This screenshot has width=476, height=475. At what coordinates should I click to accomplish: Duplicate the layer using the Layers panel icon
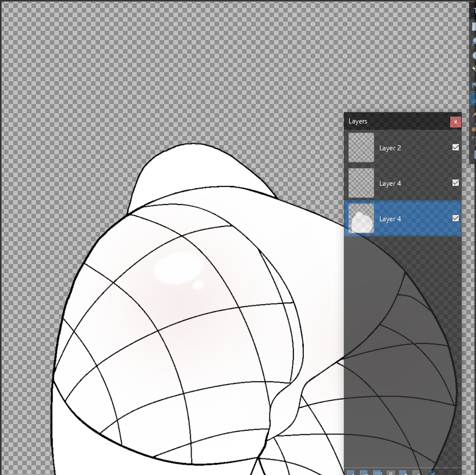(377, 473)
